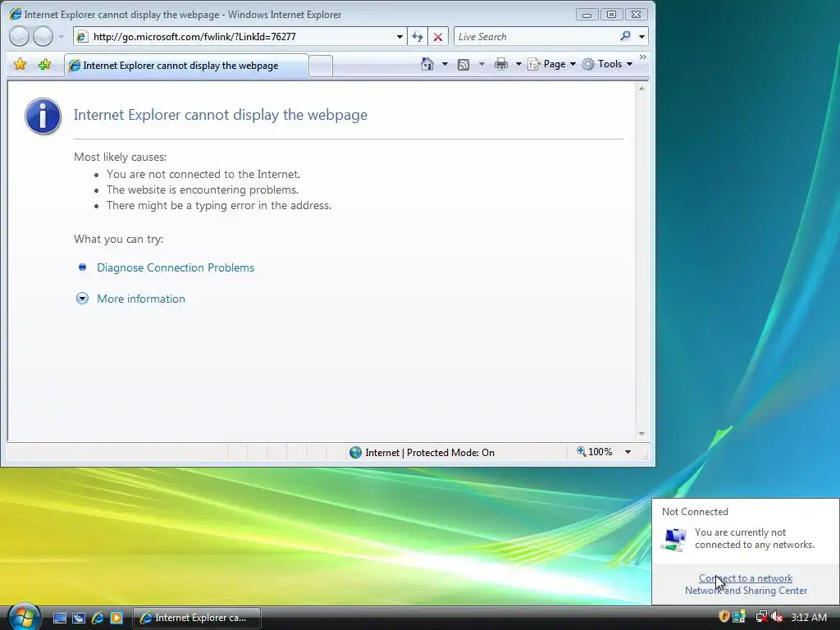Click the 100% zoom level button
Screen dimensions: 840x630
[595, 452]
